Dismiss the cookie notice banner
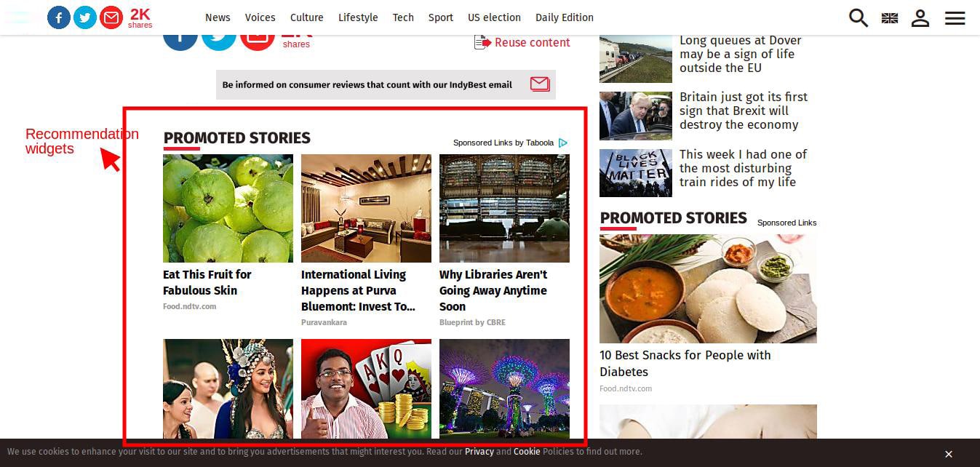This screenshot has width=980, height=467. pyautogui.click(x=948, y=454)
